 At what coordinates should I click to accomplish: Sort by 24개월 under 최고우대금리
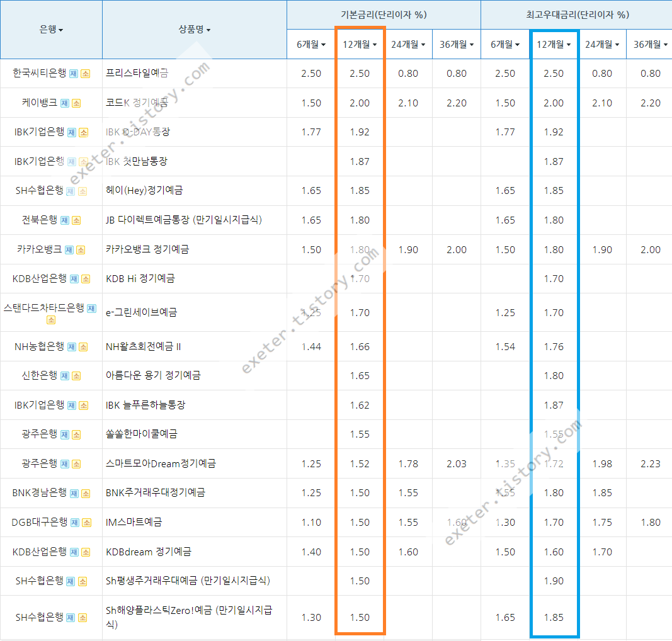(602, 44)
